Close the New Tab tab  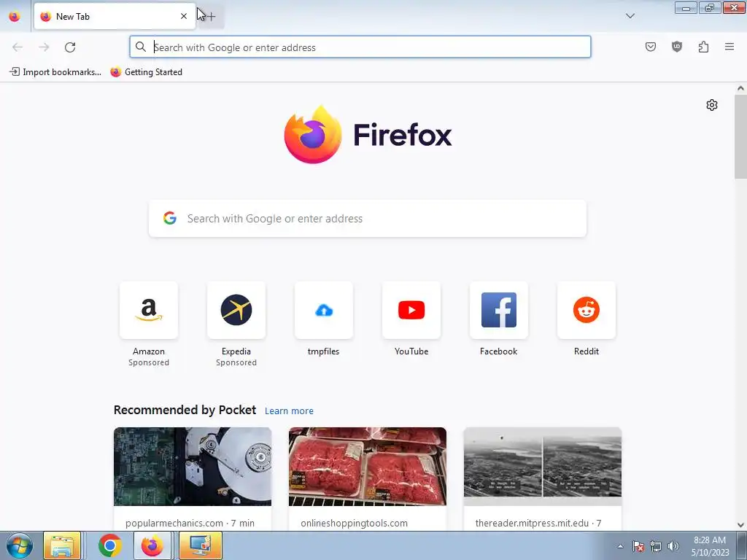pos(183,16)
